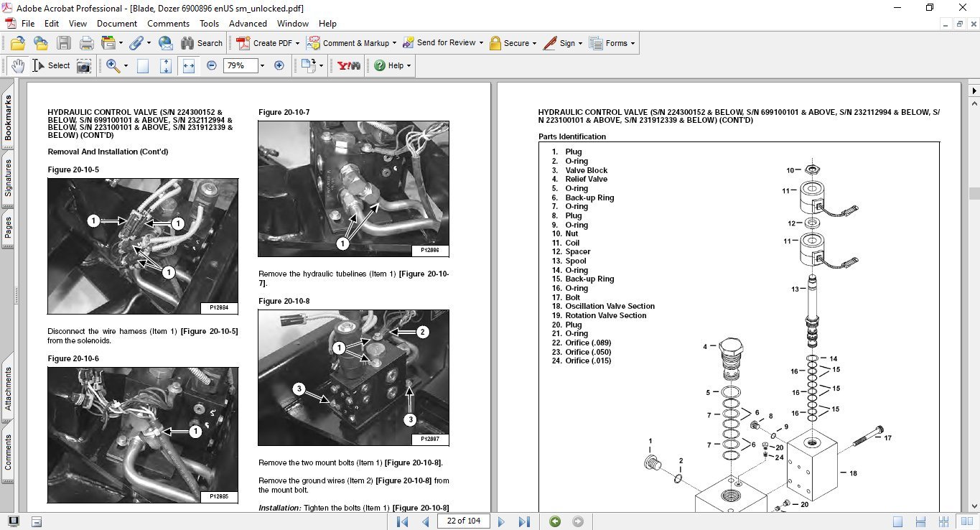Activate the Snapshot camera tool
Screen dimensions: 980x530
point(84,65)
